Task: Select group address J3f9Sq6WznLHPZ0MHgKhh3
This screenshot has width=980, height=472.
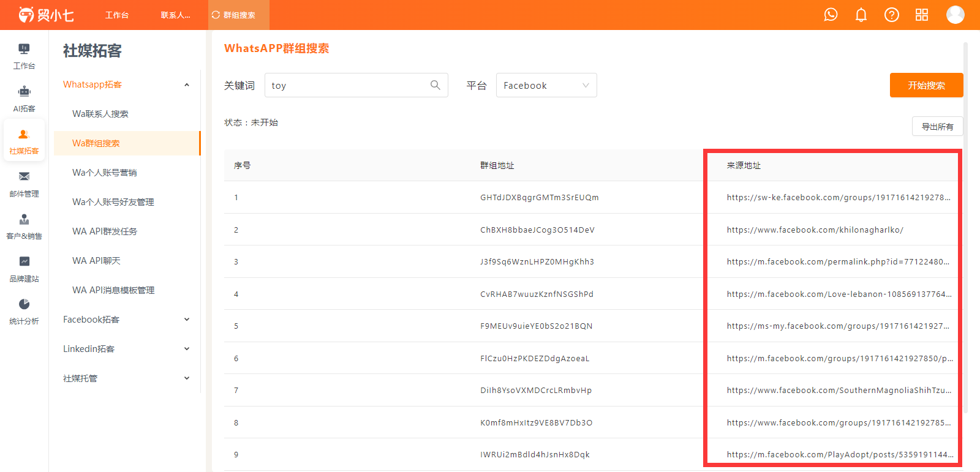Action: pyautogui.click(x=537, y=261)
